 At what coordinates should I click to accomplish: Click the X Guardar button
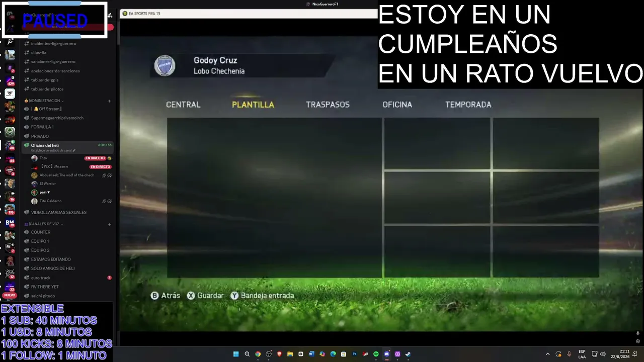tap(205, 296)
